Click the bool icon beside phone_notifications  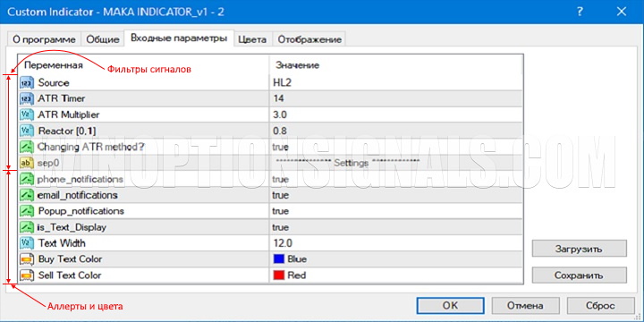(27, 179)
